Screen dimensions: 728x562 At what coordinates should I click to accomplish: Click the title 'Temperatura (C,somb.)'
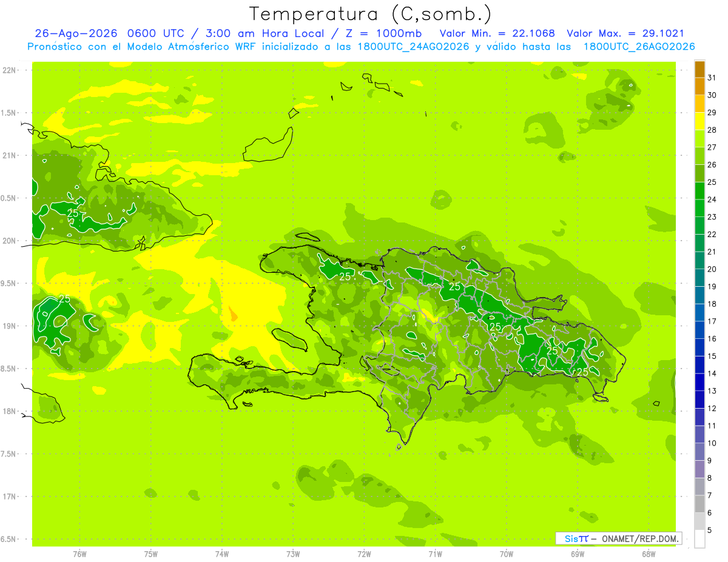tap(370, 14)
